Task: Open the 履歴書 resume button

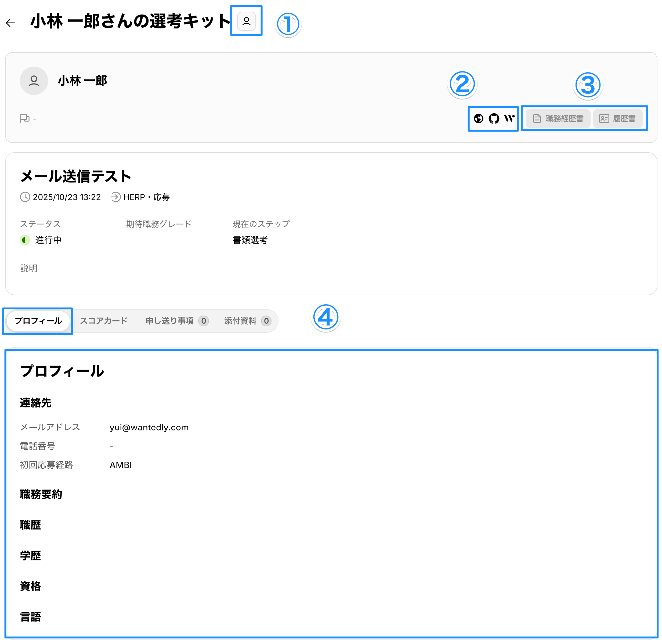Action: (617, 118)
